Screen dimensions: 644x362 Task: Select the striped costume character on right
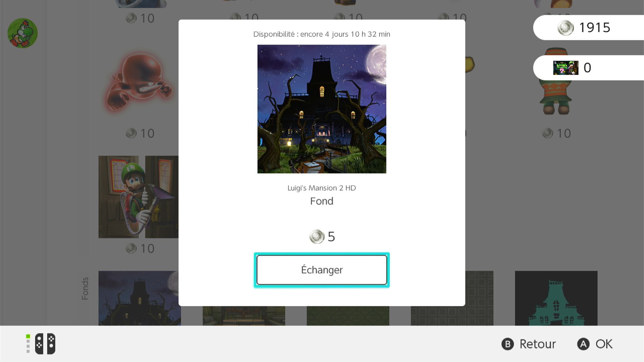555,81
